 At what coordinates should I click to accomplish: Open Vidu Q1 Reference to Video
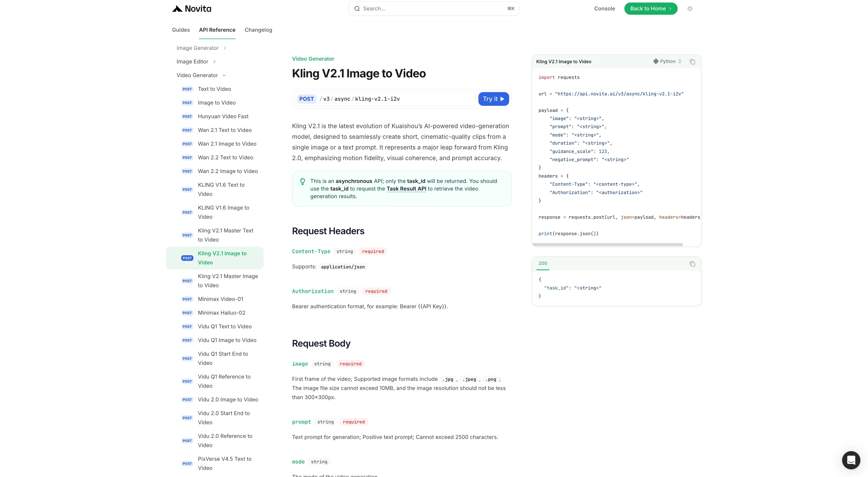[x=214, y=381]
